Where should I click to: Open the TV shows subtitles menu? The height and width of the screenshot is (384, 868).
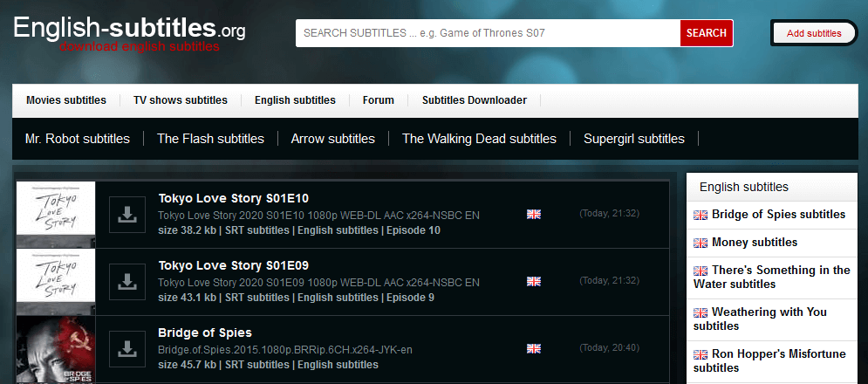181,100
